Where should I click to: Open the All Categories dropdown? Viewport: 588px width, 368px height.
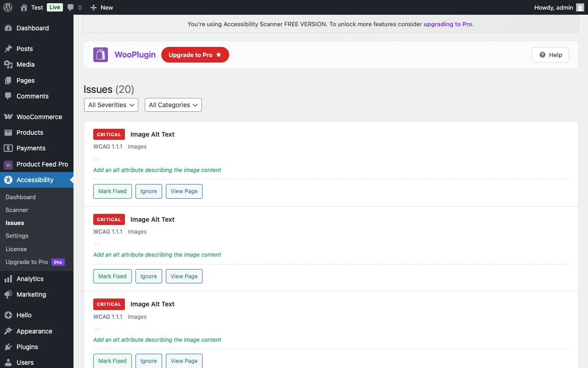point(173,105)
